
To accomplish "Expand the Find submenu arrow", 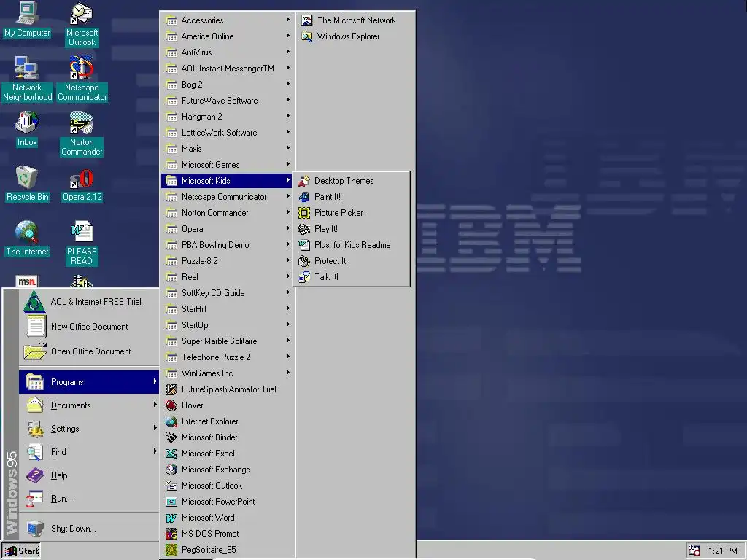I will [155, 451].
